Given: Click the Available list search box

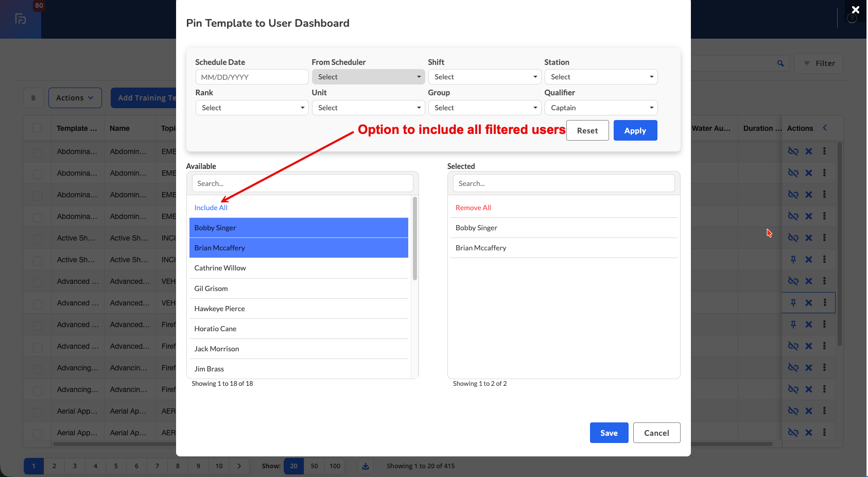Looking at the screenshot, I should pos(303,183).
